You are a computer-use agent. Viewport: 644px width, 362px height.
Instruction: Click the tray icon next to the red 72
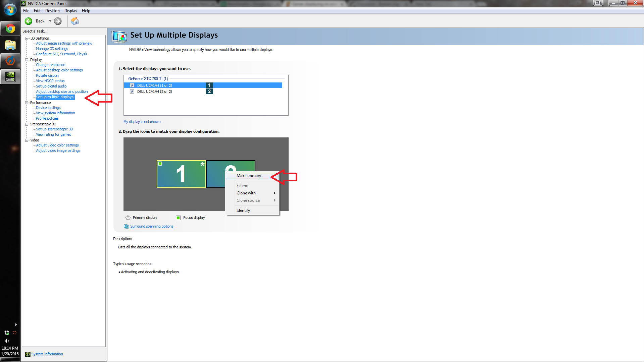click(x=7, y=333)
